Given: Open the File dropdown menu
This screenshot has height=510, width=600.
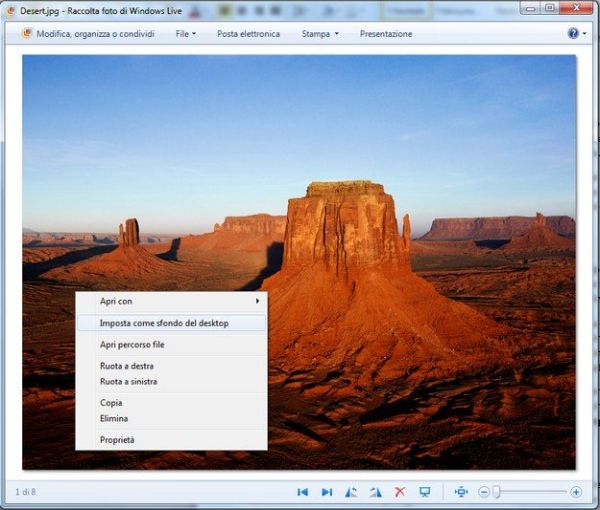Looking at the screenshot, I should (185, 34).
